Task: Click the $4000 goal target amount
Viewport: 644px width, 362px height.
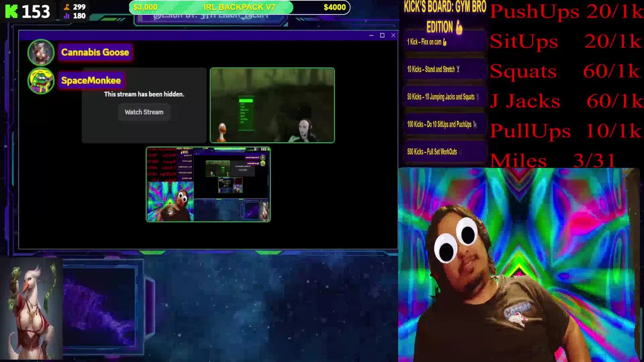Action: point(335,7)
